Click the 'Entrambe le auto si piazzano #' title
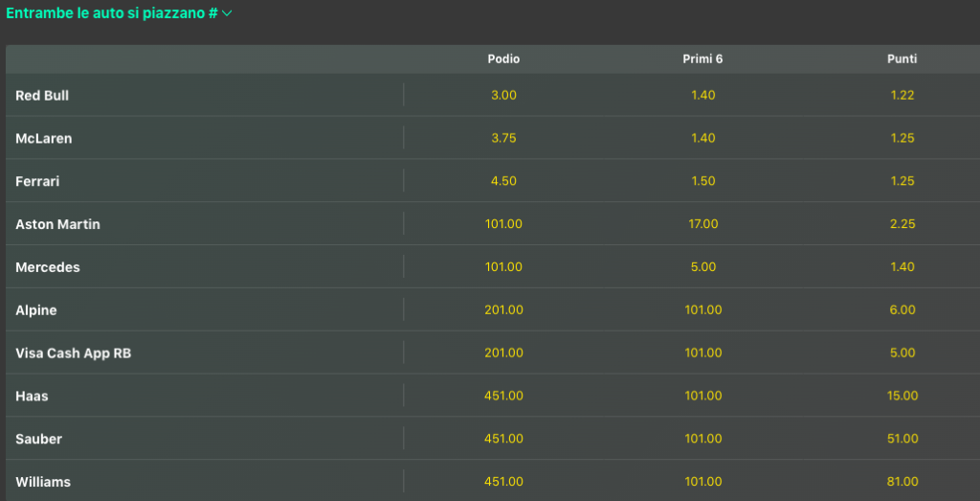Screen dimensions: 980x501 pyautogui.click(x=111, y=13)
